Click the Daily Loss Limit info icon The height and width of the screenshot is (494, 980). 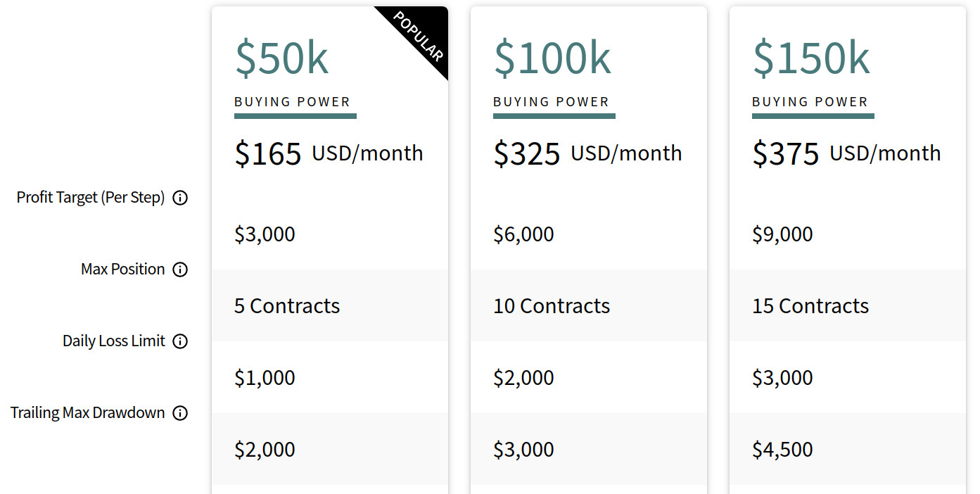(x=181, y=341)
